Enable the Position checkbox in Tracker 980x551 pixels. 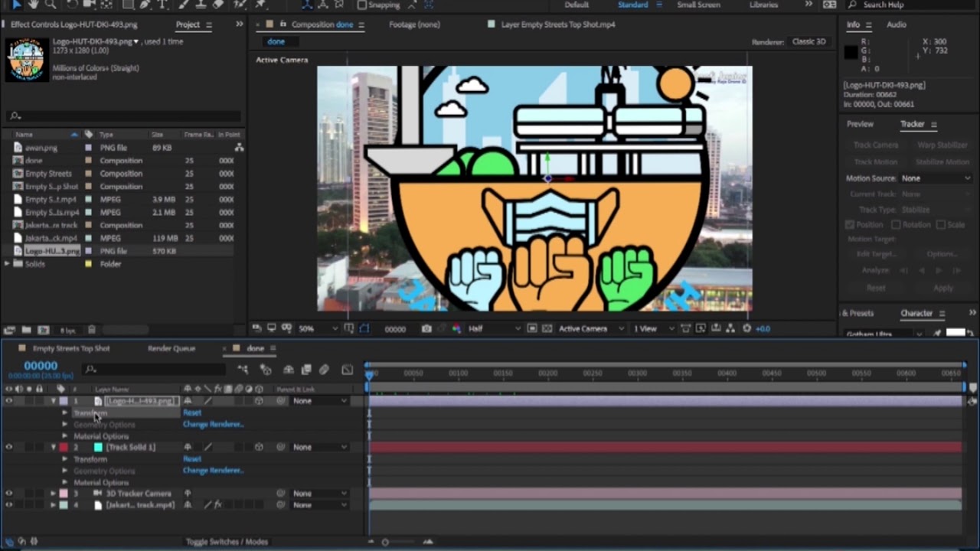point(849,225)
